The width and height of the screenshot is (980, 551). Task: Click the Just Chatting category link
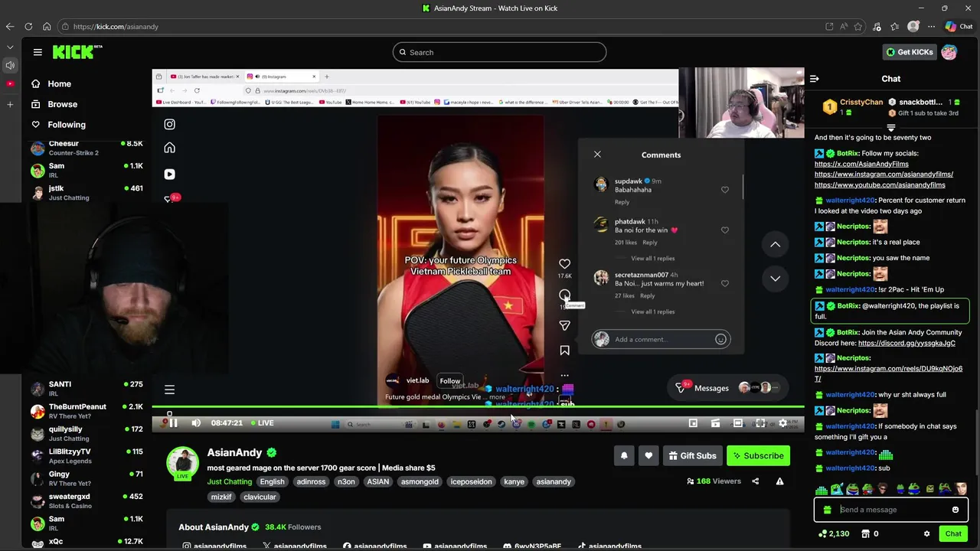click(229, 481)
